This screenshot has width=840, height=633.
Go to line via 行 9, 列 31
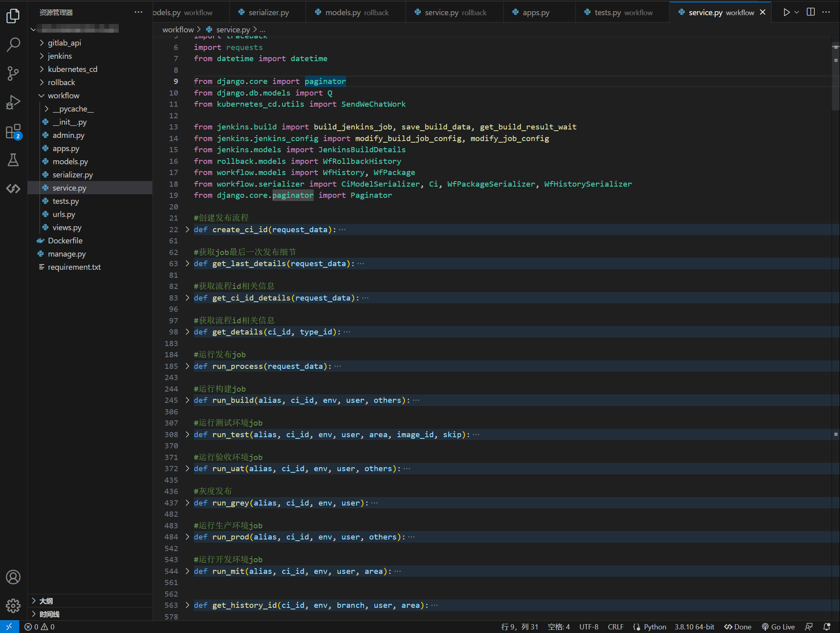(520, 627)
